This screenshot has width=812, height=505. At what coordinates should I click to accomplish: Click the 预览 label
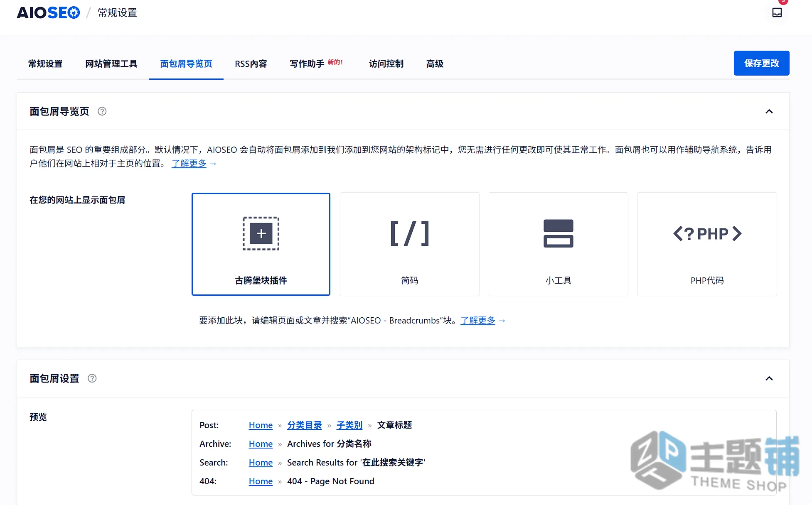click(38, 417)
